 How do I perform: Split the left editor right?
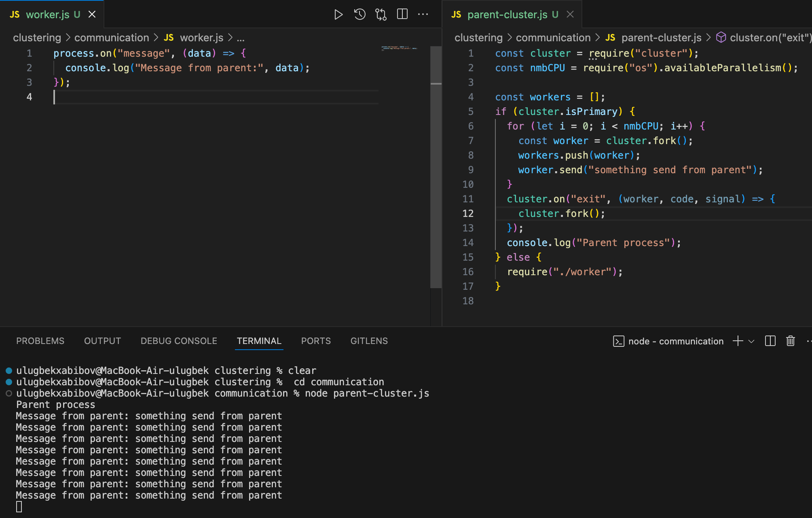(402, 14)
